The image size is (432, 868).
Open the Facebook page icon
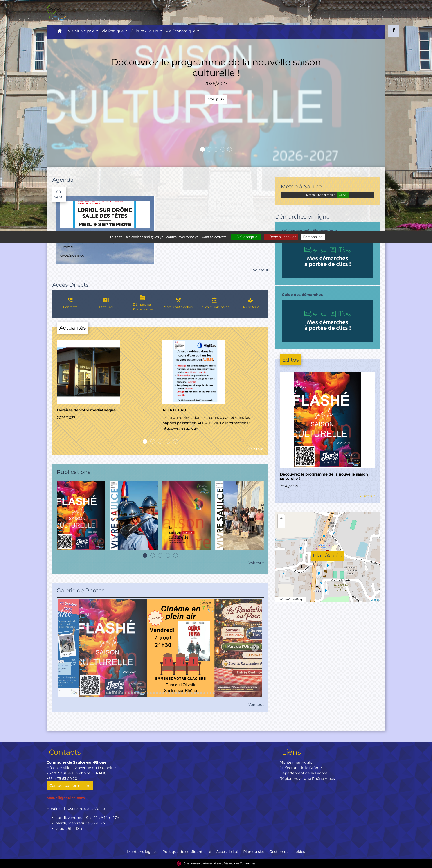point(393,30)
